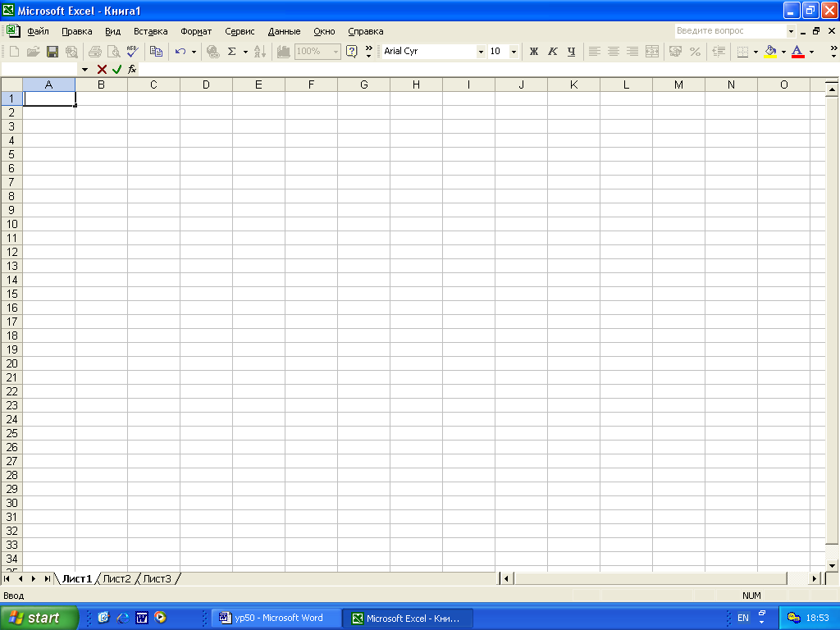The height and width of the screenshot is (630, 840).
Task: Cancel entry with the red X
Action: (102, 69)
